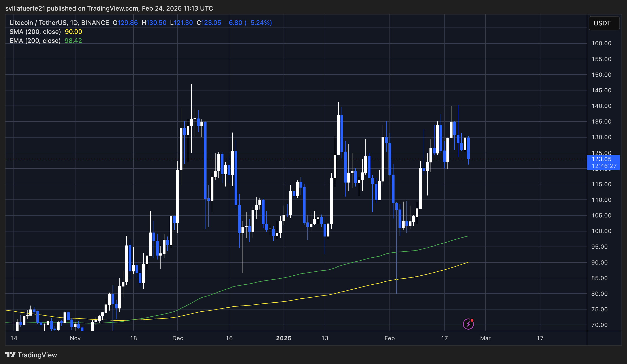627x364 pixels.
Task: Click the end of the green EMA line
Action: (x=468, y=236)
